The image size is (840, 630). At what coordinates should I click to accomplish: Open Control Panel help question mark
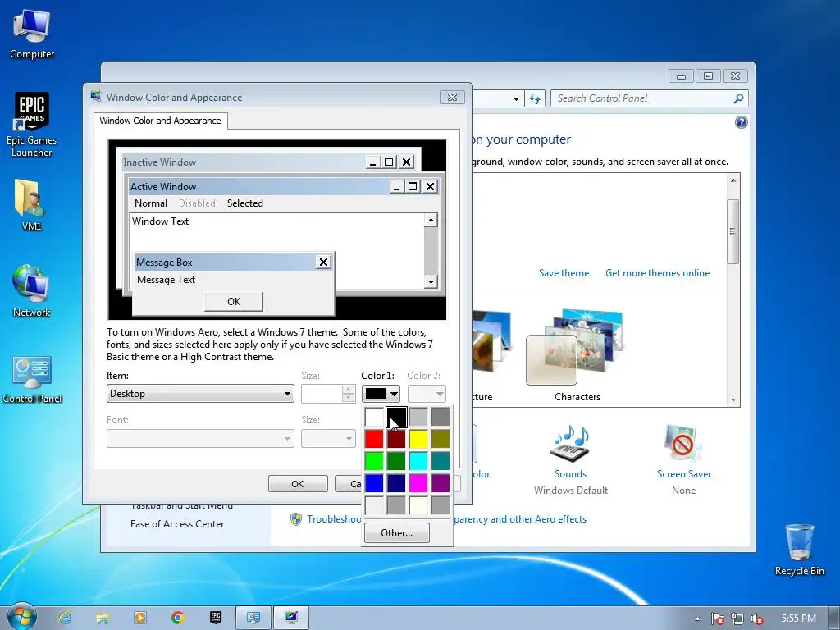741,122
